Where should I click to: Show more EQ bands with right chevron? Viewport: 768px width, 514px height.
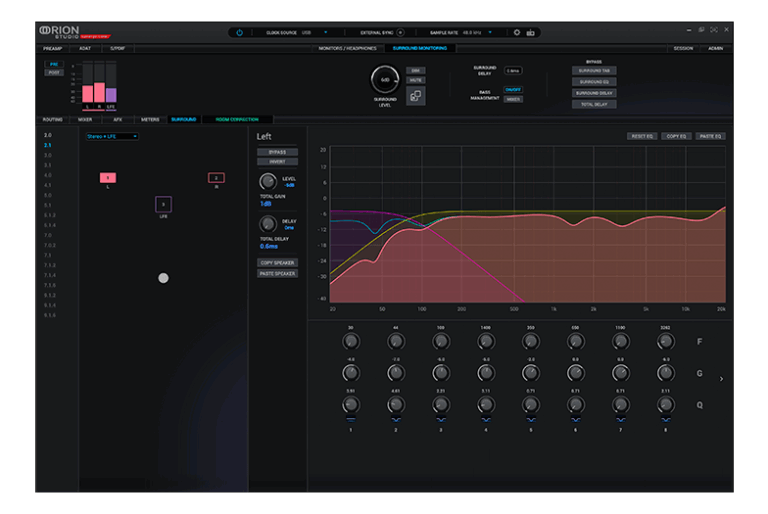pos(721,379)
